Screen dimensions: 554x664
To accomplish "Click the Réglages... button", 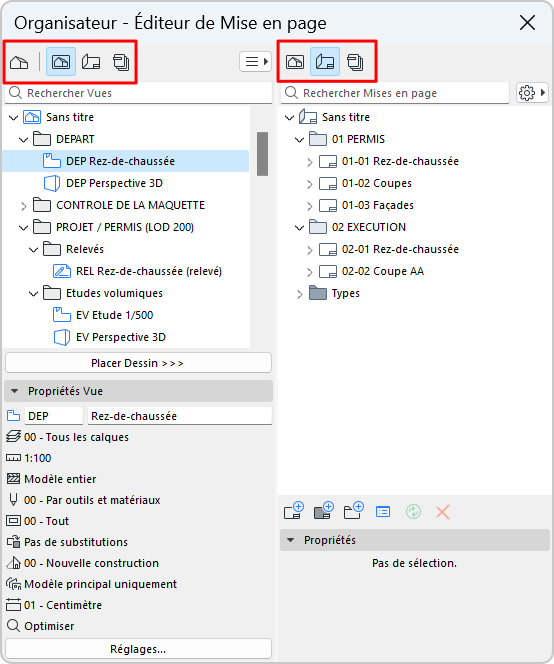I will (x=138, y=649).
